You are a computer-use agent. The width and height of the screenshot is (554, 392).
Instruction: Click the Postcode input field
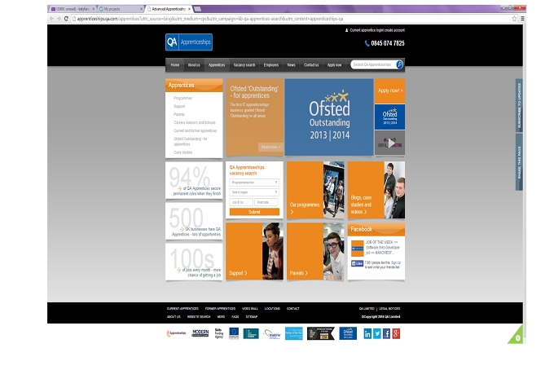click(266, 202)
